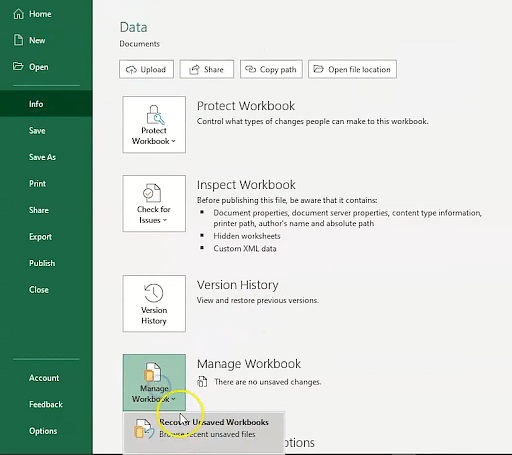Click the New document icon

pyautogui.click(x=18, y=40)
